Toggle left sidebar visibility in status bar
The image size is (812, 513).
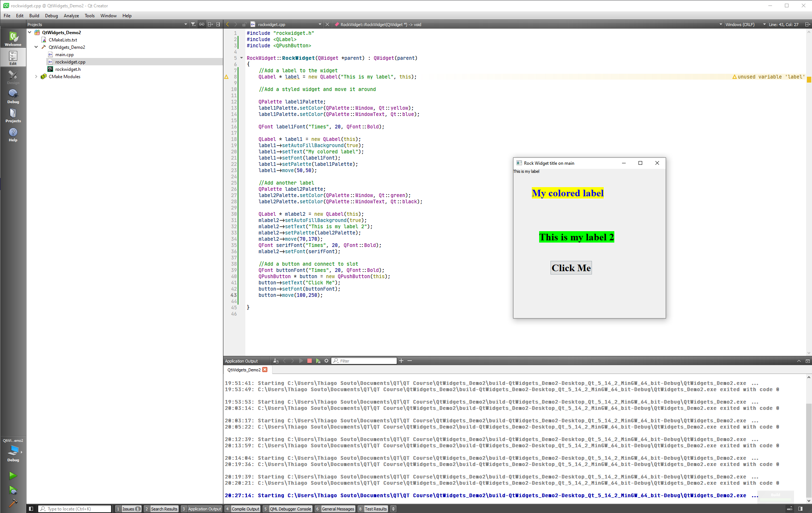coord(31,509)
